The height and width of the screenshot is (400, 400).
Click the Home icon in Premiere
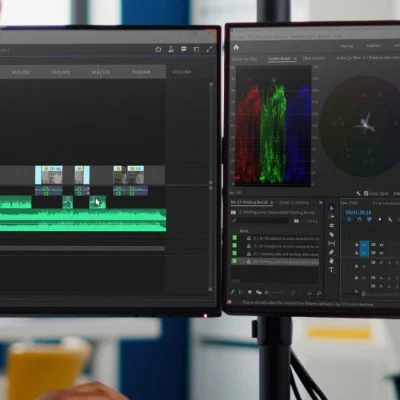[x=236, y=47]
